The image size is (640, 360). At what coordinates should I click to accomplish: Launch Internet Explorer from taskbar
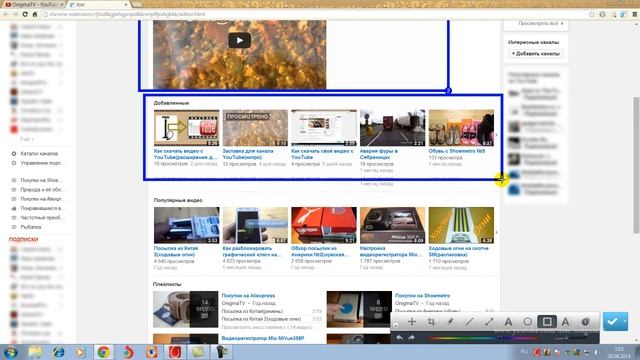coord(58,352)
